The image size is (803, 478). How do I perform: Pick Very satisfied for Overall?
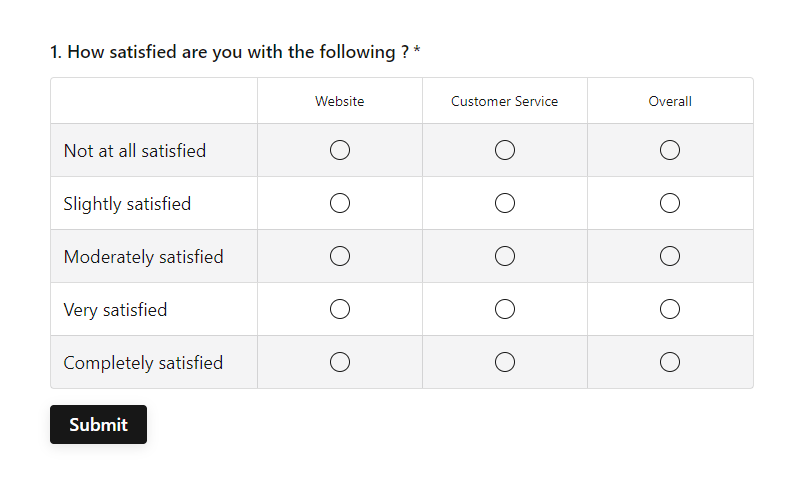click(x=670, y=309)
